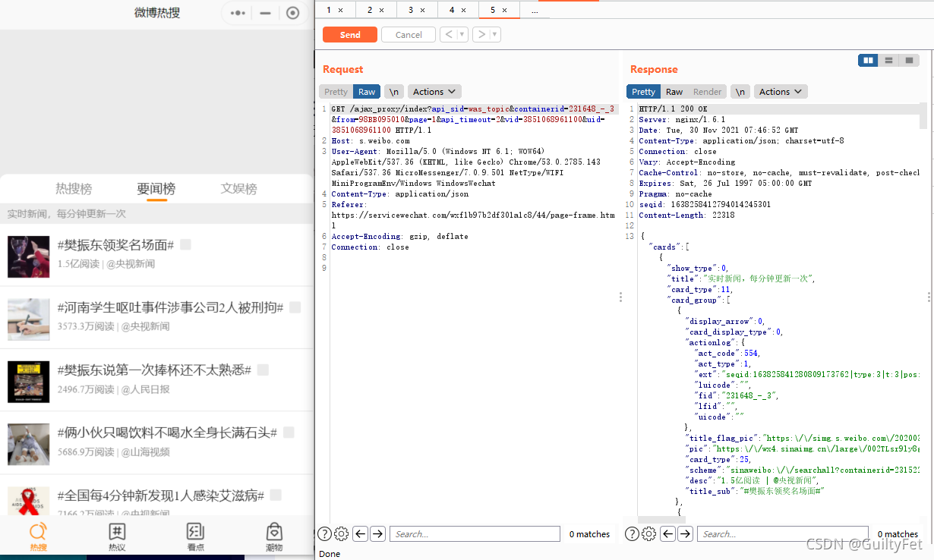The width and height of the screenshot is (934, 560).
Task: Close Repeater tab 5 with its x
Action: pos(504,10)
